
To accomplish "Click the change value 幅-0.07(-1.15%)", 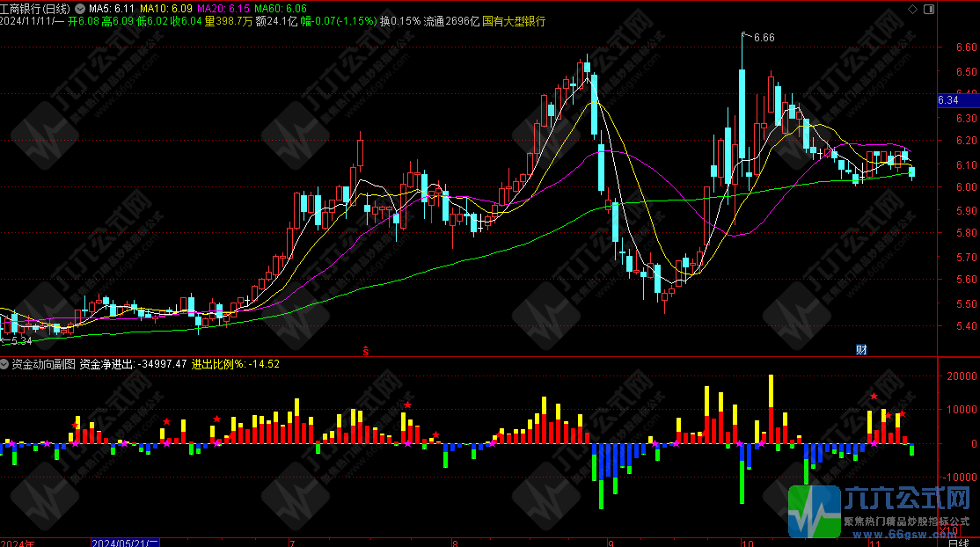I will click(x=339, y=21).
